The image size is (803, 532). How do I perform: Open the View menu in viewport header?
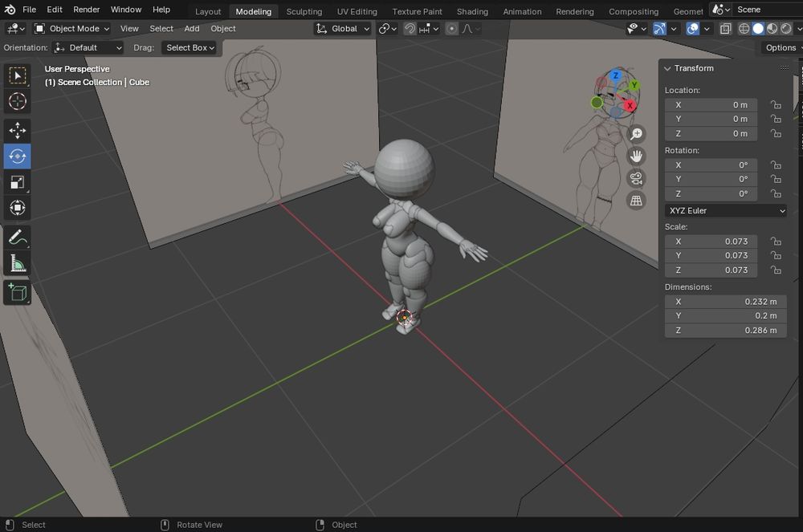[x=129, y=29]
